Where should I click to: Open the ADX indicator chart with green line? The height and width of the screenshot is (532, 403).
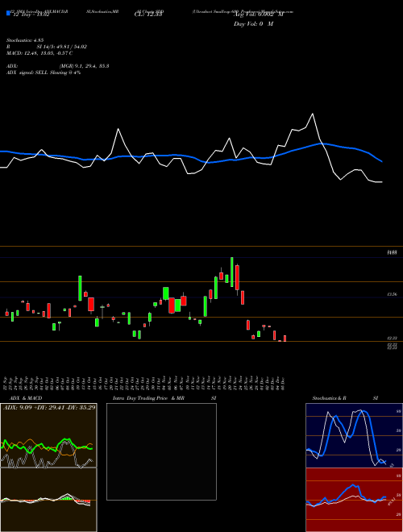coord(48,435)
